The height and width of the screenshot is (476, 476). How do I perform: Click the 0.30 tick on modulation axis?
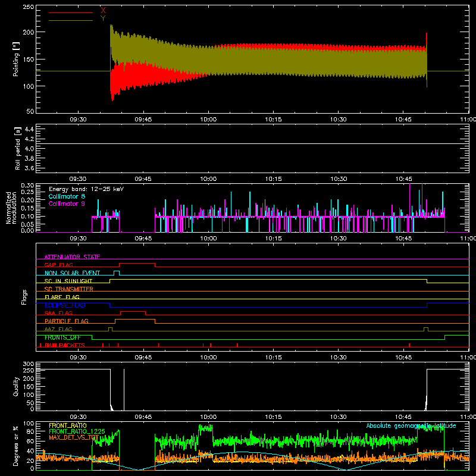[27, 186]
